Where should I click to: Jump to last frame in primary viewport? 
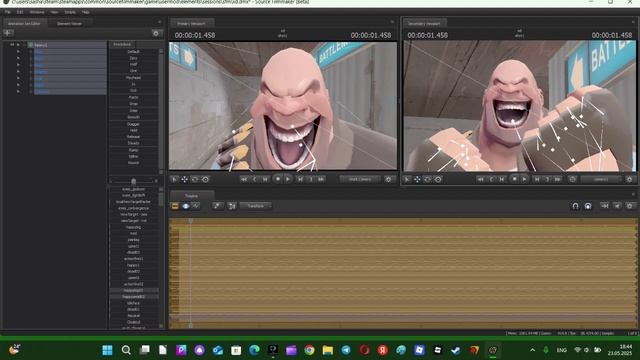(x=321, y=179)
